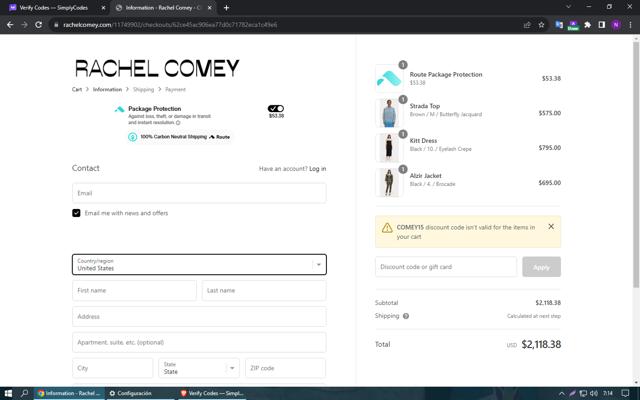This screenshot has width=640, height=400.
Task: Open Windows taskbar search
Action: coord(24,393)
